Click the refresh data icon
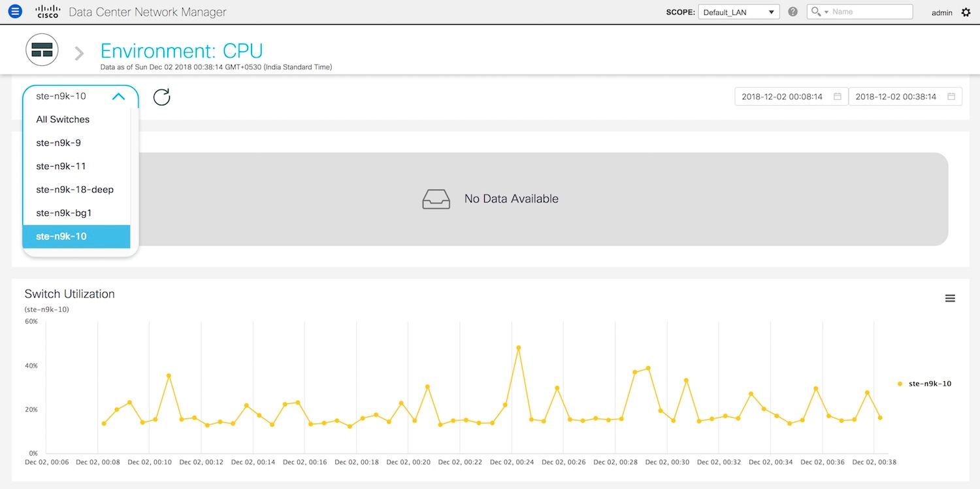The width and height of the screenshot is (980, 489). 161,97
